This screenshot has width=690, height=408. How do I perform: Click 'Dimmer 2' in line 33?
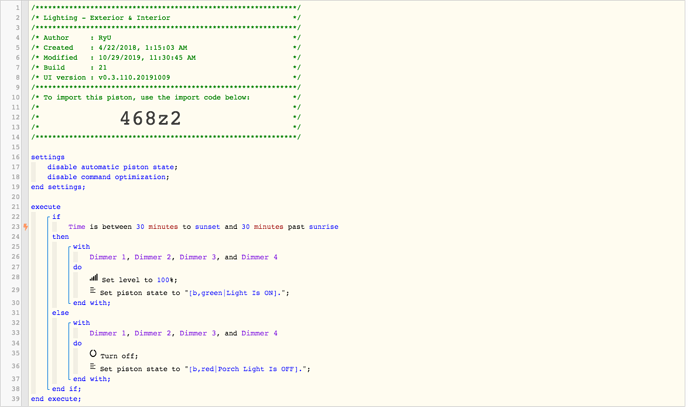pos(152,333)
